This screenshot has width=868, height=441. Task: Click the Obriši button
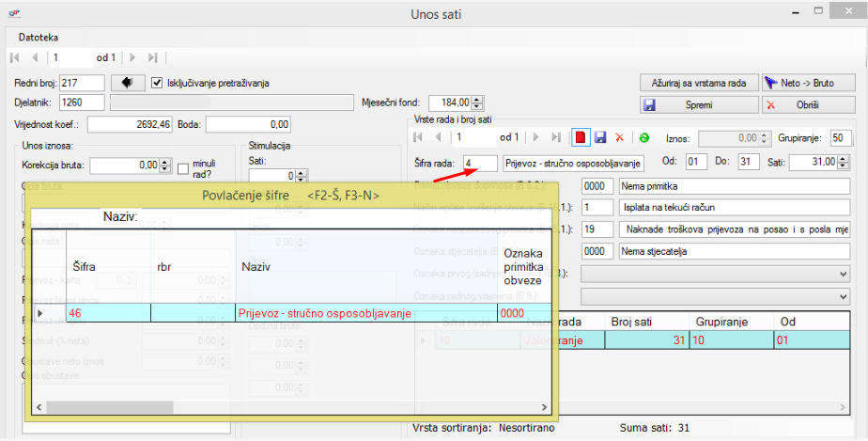pyautogui.click(x=808, y=104)
